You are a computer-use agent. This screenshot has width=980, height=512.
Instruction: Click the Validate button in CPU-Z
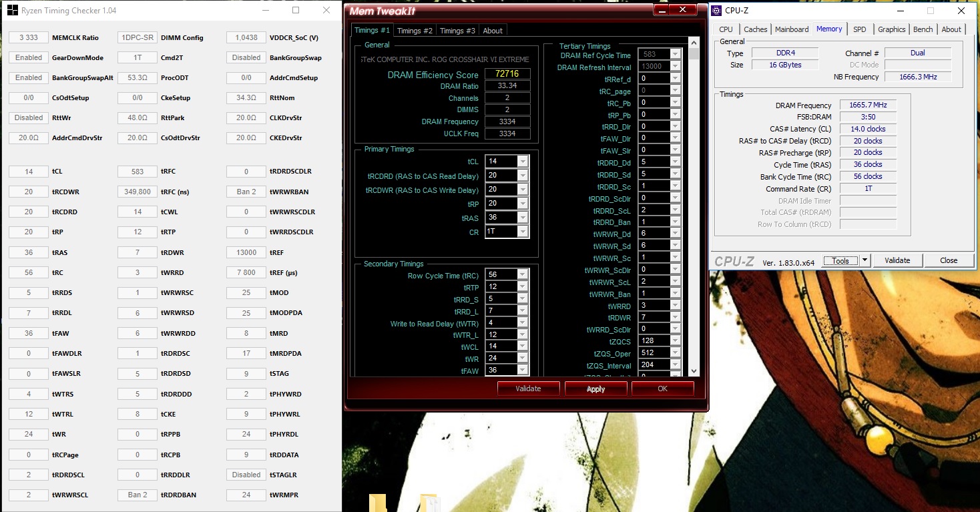(897, 260)
